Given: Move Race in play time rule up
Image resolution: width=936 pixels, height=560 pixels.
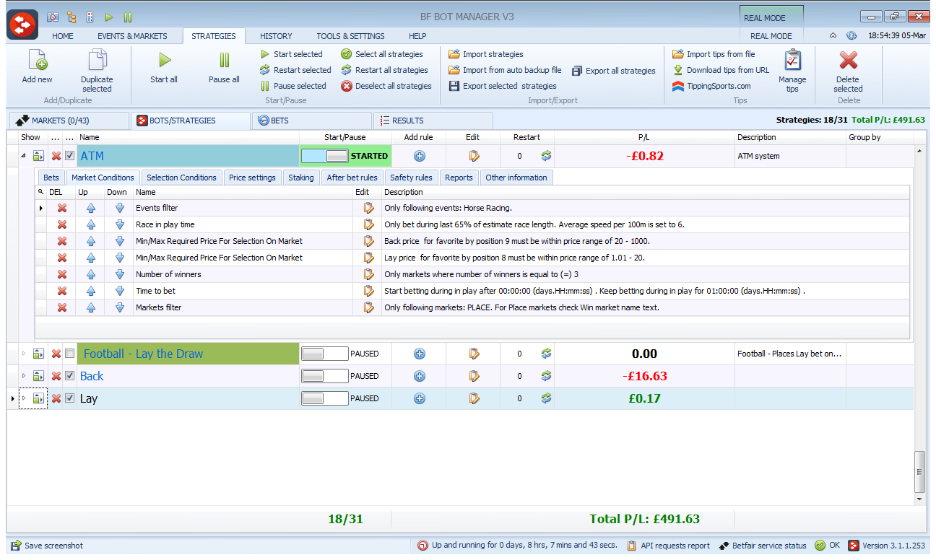Looking at the screenshot, I should (x=91, y=224).
